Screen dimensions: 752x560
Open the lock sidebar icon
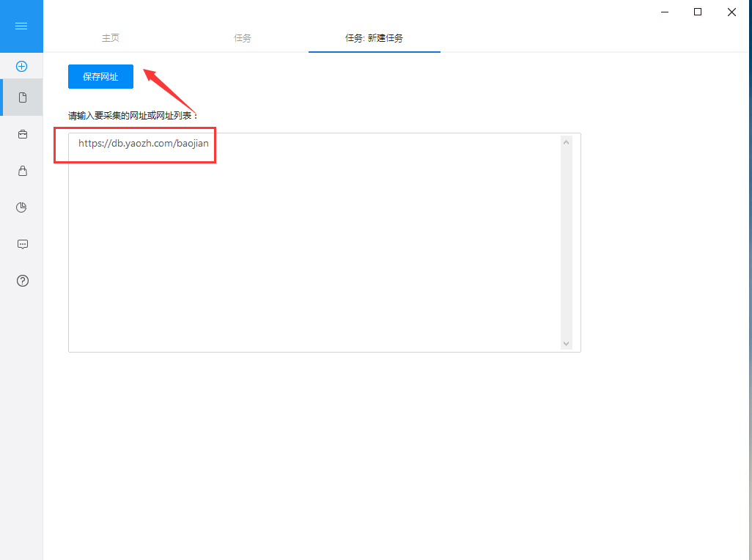click(x=23, y=171)
